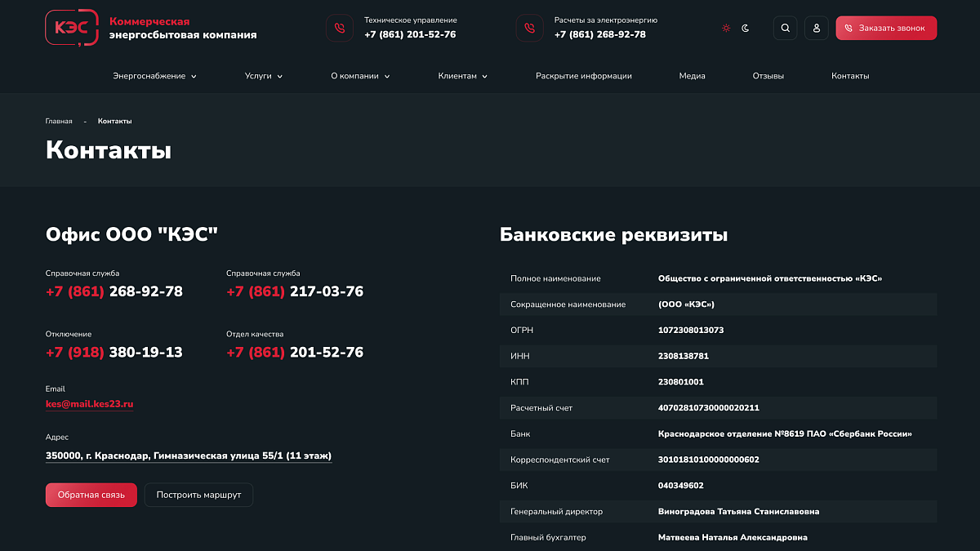Expand the О компании dropdown menu
980x551 pixels.
click(x=360, y=76)
